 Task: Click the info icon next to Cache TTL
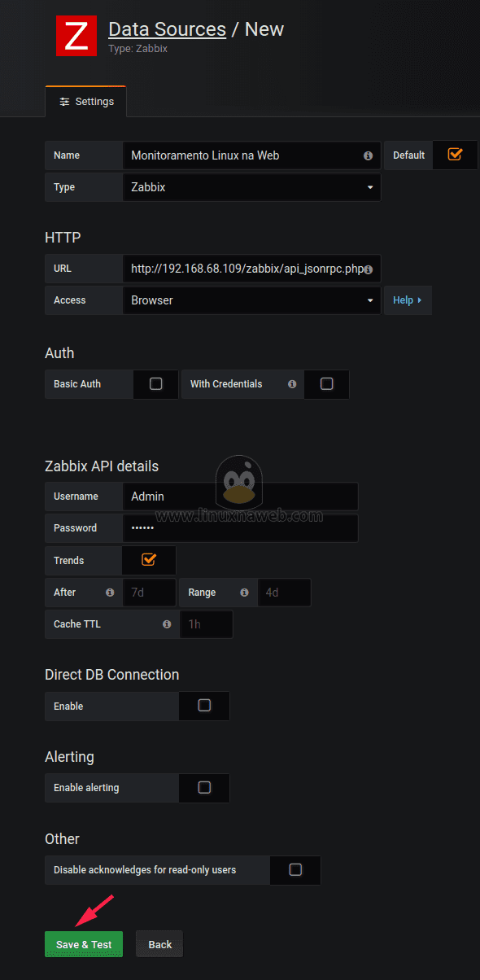click(167, 624)
